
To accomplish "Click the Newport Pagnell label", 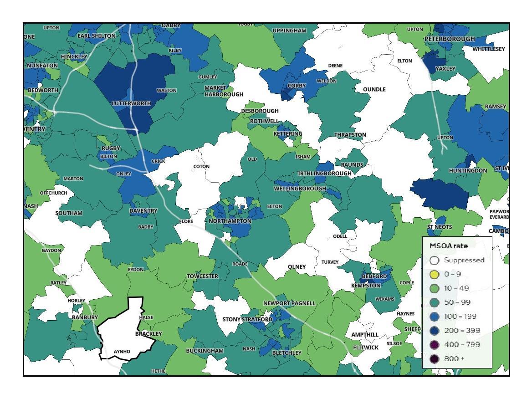I will [x=289, y=303].
